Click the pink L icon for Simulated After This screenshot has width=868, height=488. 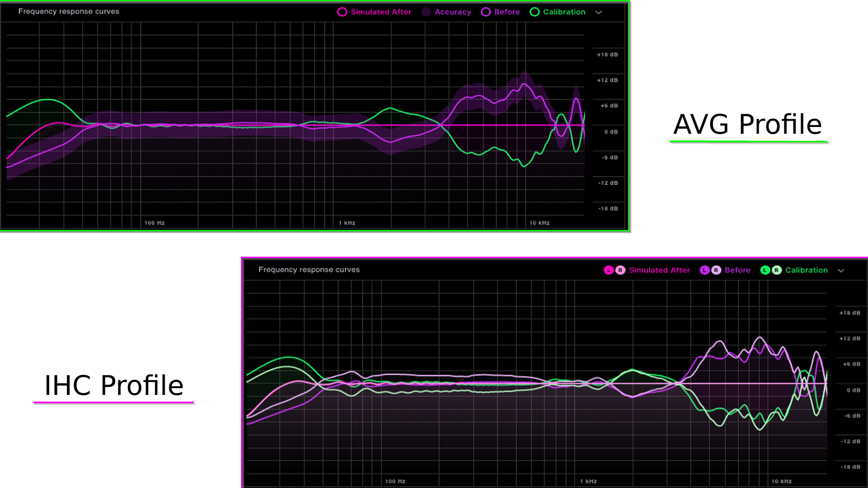pos(609,270)
